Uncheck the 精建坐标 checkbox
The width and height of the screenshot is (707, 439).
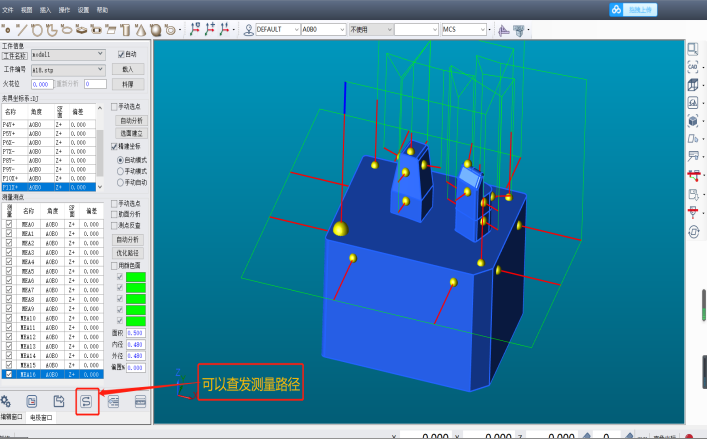[114, 146]
